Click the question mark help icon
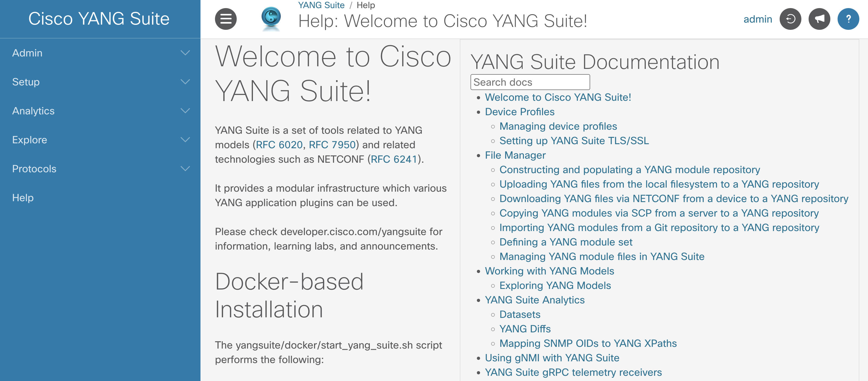The image size is (868, 381). (849, 19)
